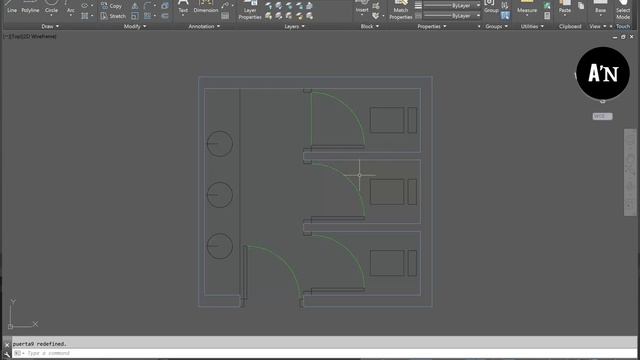Expand the View panel dropdown
The width and height of the screenshot is (640, 360).
(x=598, y=27)
